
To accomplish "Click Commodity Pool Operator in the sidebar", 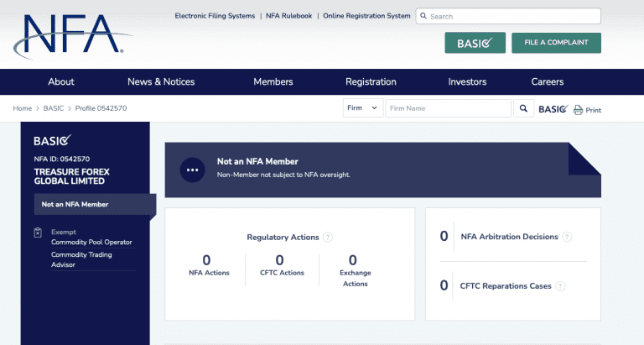I will 91,243.
